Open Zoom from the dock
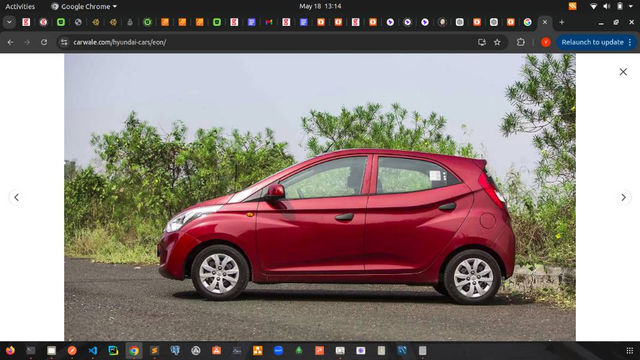 (278, 351)
